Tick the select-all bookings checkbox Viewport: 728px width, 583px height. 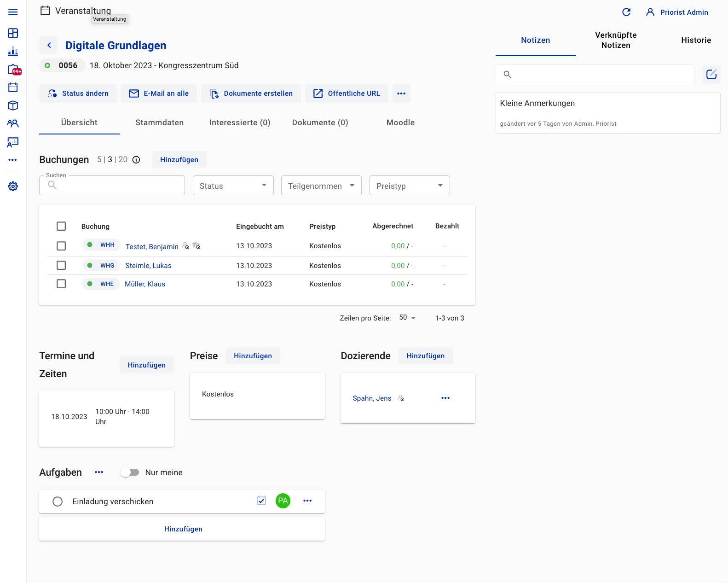pos(61,226)
